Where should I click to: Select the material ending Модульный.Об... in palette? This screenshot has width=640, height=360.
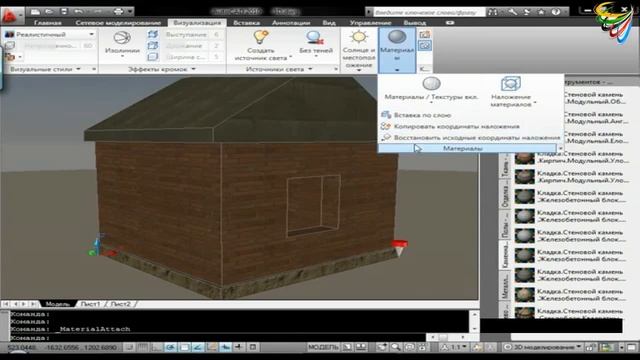(x=596, y=98)
